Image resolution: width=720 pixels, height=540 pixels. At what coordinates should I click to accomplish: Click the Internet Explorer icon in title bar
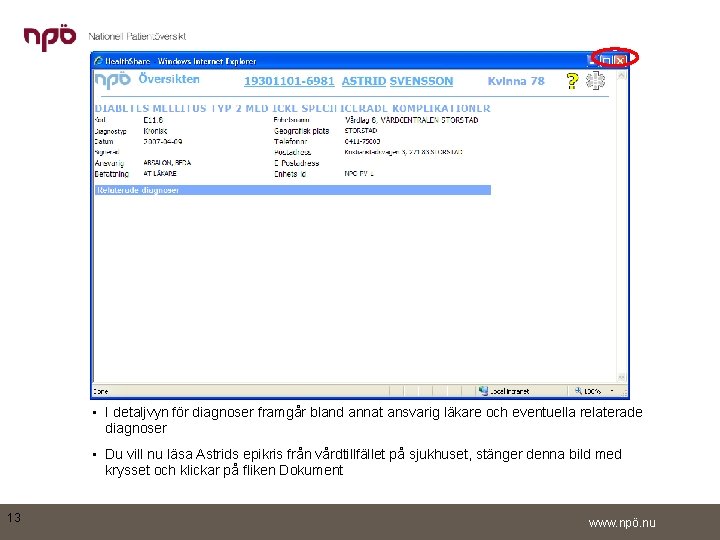click(x=98, y=61)
